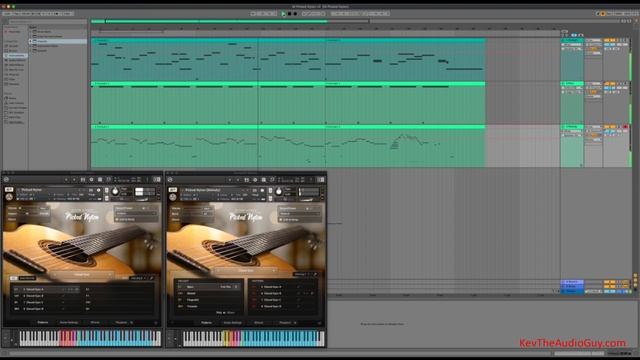
Task: Select the Open articulation row in right Kontakt
Action: coord(209,287)
